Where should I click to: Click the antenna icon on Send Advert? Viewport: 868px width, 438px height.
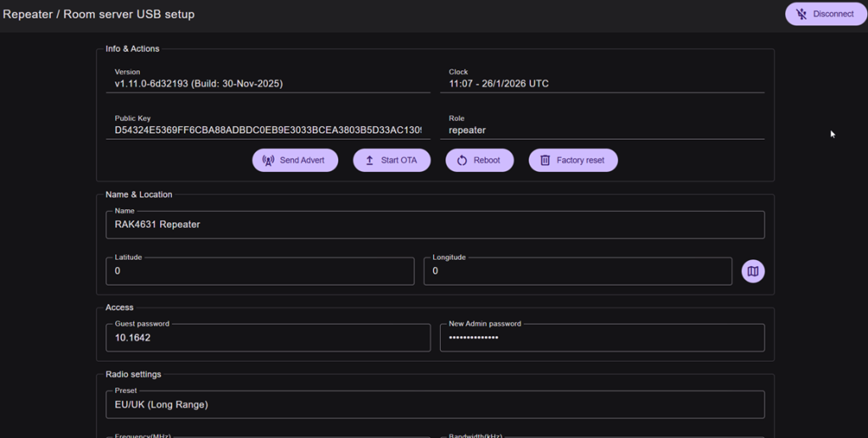pos(269,160)
